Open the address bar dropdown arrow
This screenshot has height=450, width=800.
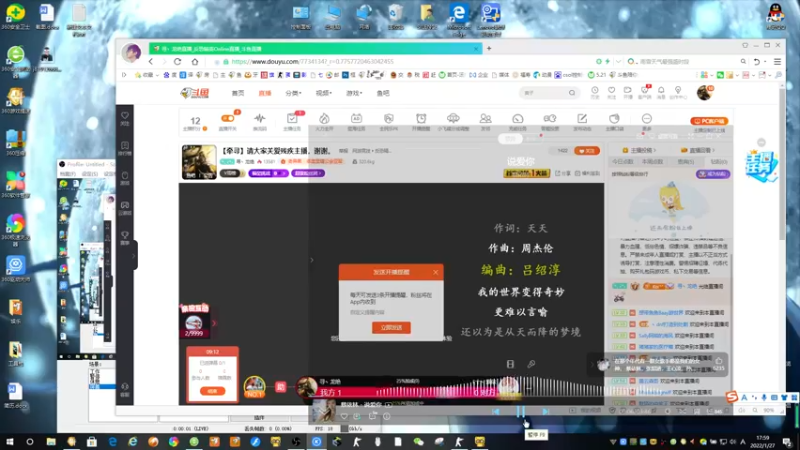click(x=618, y=61)
